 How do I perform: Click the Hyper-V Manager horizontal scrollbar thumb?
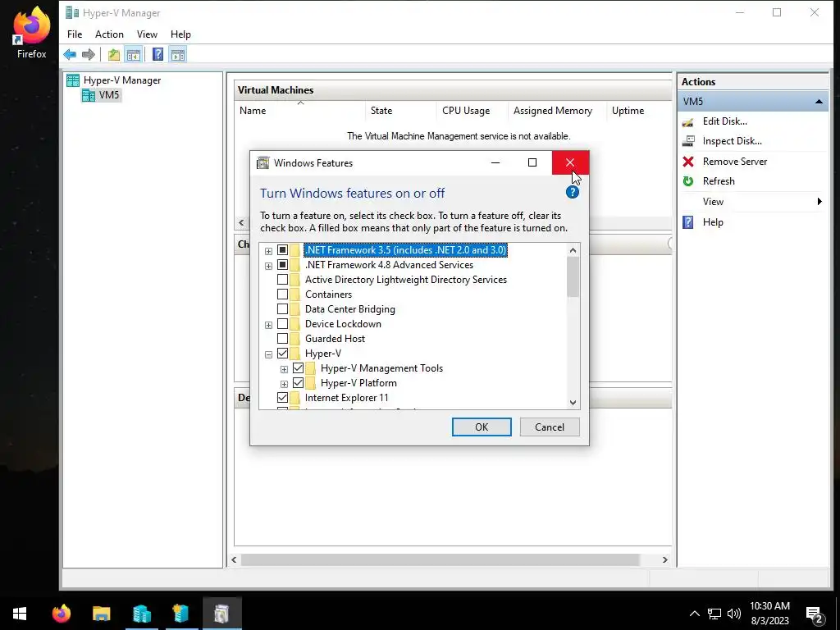click(x=440, y=559)
